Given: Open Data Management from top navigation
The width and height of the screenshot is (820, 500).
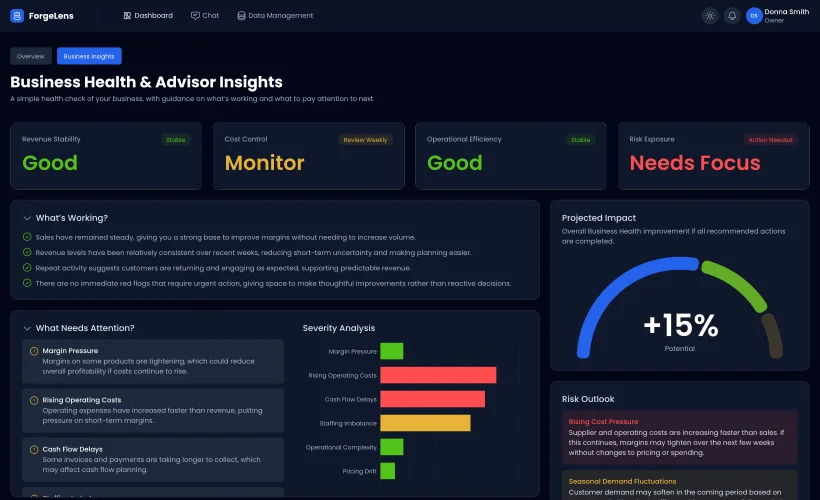Looking at the screenshot, I should [x=275, y=16].
